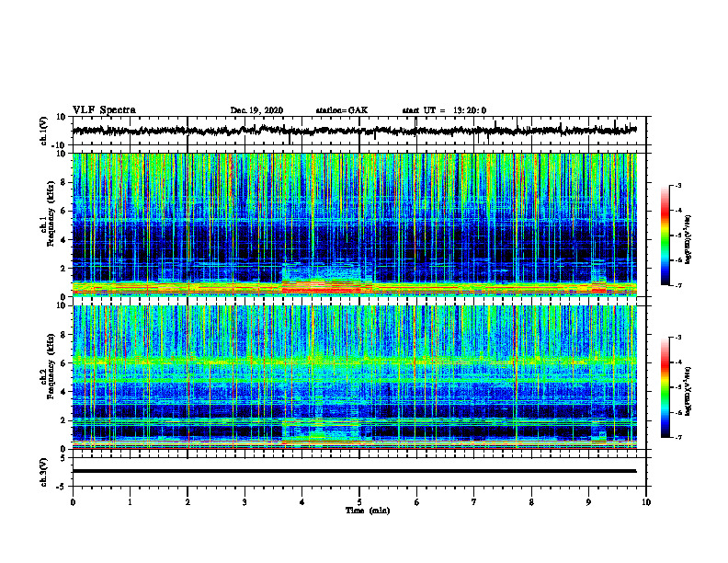
Task: Click the "1" tick on Time axis
Action: 130,502
